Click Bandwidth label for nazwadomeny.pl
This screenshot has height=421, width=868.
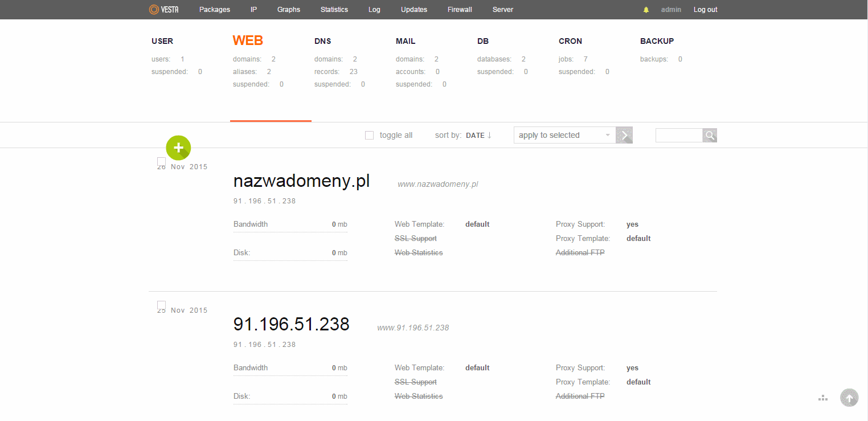[x=251, y=224]
